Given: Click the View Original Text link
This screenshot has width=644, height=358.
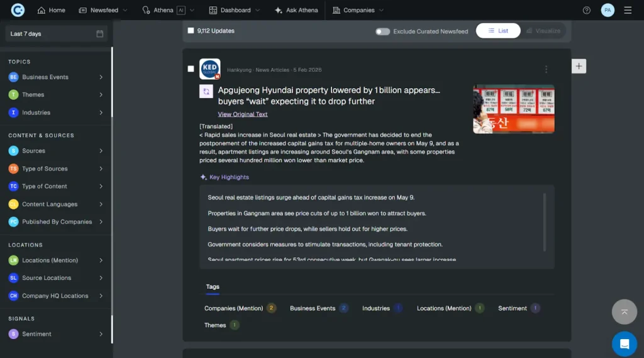Looking at the screenshot, I should click(243, 115).
